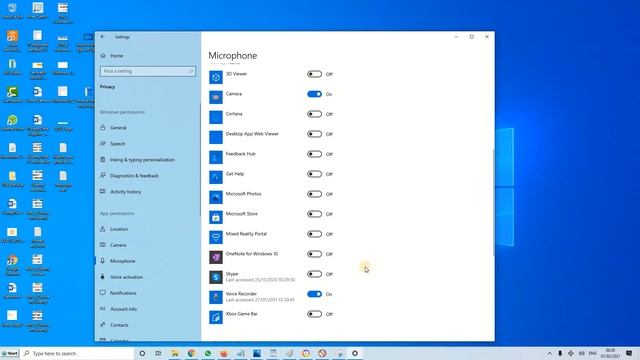
Task: Open Chrome from the taskbar
Action: click(x=191, y=353)
